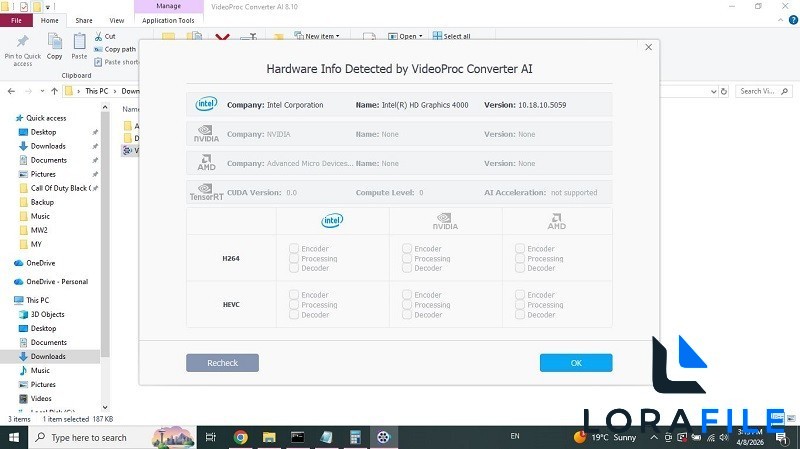The height and width of the screenshot is (449, 800).
Task: Toggle NVIDIA H264 Encoder checkbox
Action: coord(407,248)
